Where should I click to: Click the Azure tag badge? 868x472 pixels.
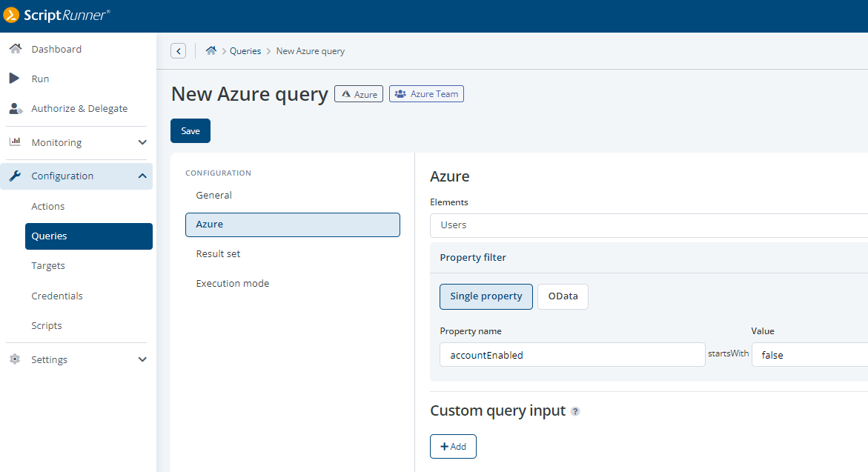pos(359,94)
